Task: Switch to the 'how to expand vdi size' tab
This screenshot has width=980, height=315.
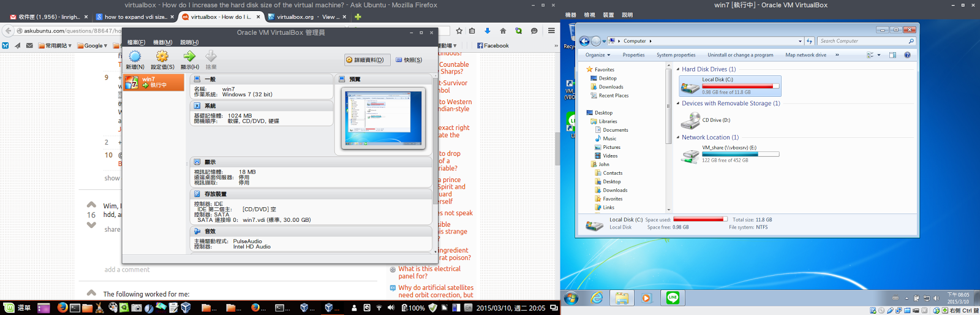Action: tap(134, 17)
